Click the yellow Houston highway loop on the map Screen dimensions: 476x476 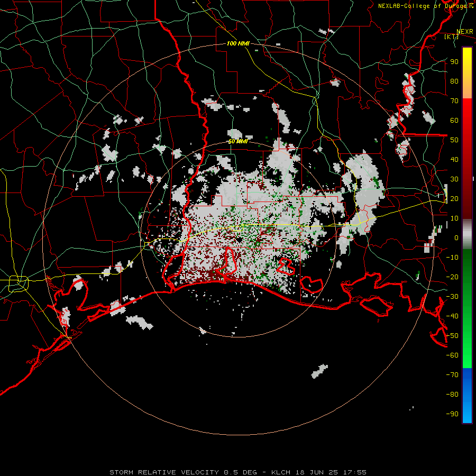(19, 284)
